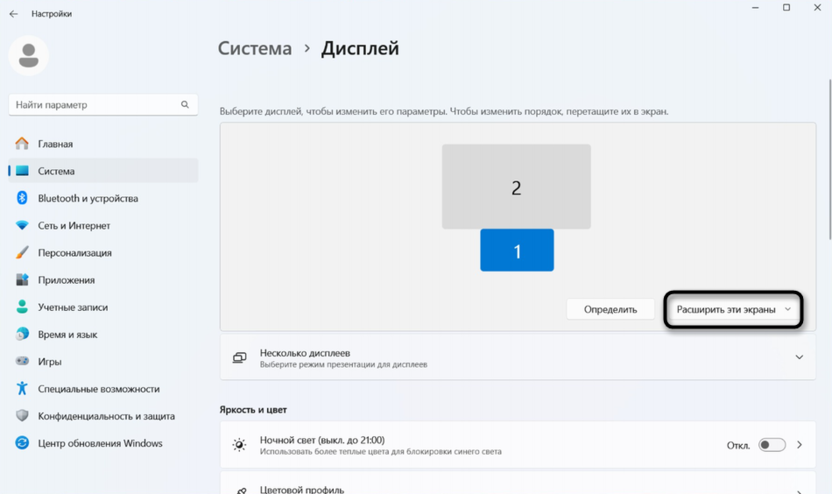Click the Система breadcrumb link
Viewport: 832px width, 494px height.
point(255,48)
